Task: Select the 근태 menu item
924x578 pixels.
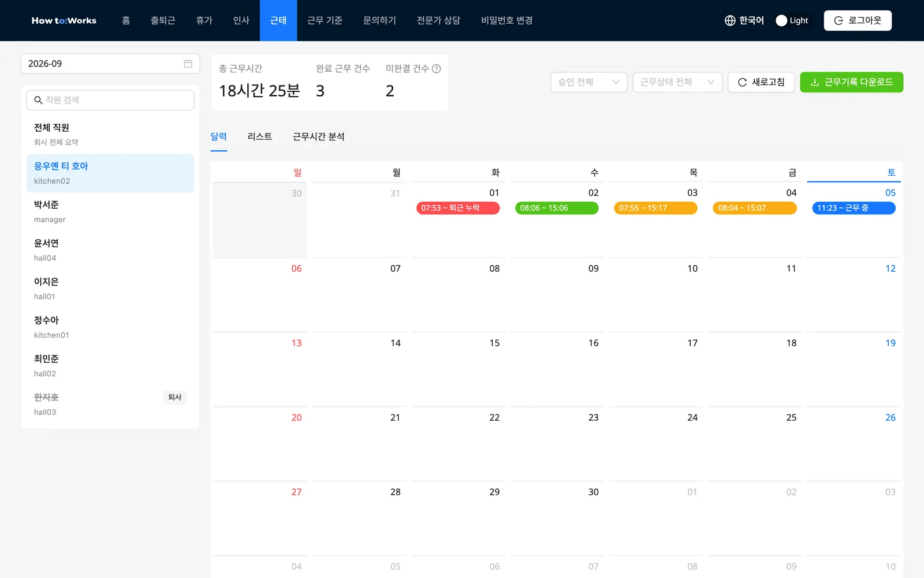Action: pos(278,21)
